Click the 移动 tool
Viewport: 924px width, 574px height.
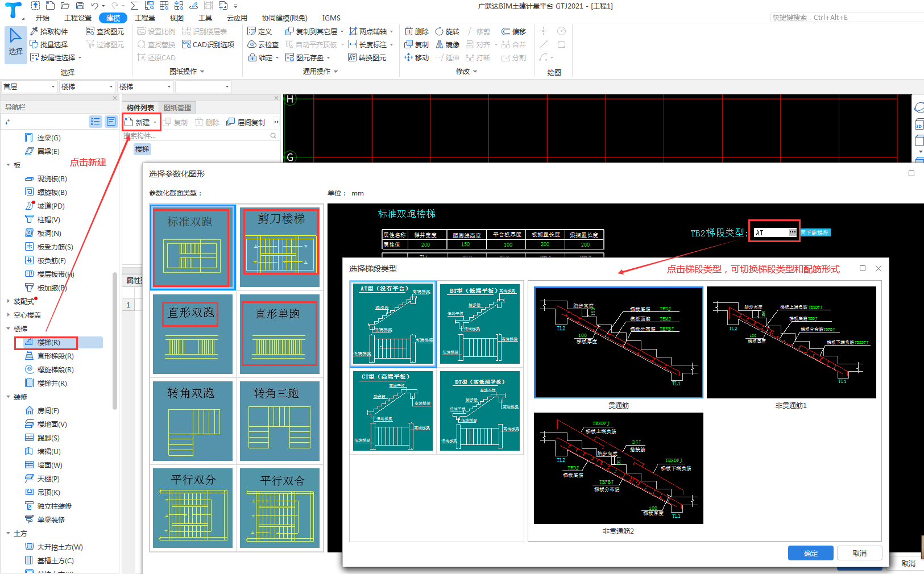pyautogui.click(x=417, y=57)
